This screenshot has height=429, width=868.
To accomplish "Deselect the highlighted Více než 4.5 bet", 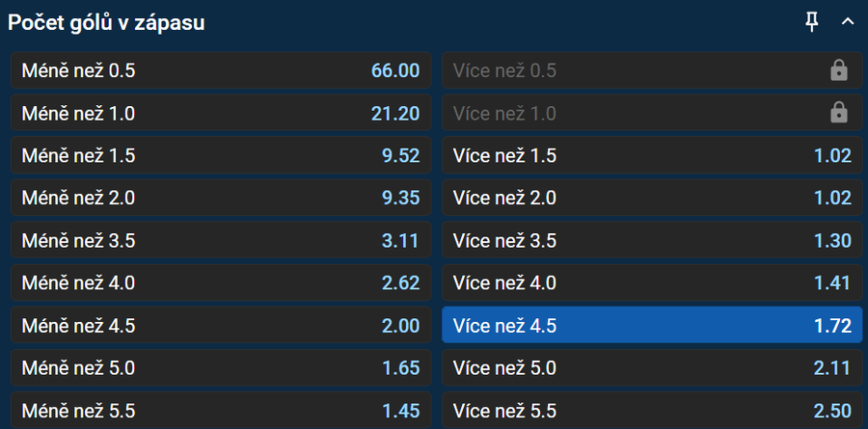I will 652,326.
